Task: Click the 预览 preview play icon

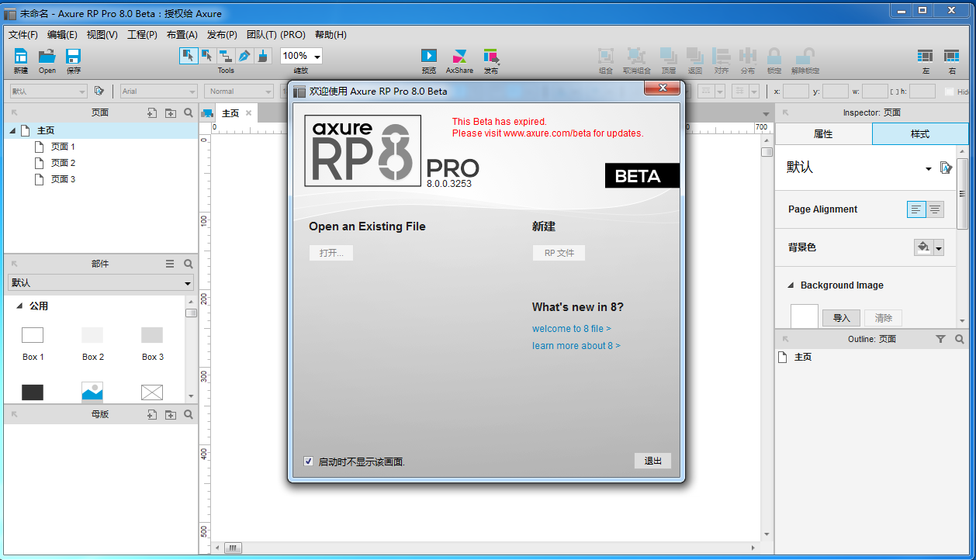Action: pyautogui.click(x=429, y=56)
